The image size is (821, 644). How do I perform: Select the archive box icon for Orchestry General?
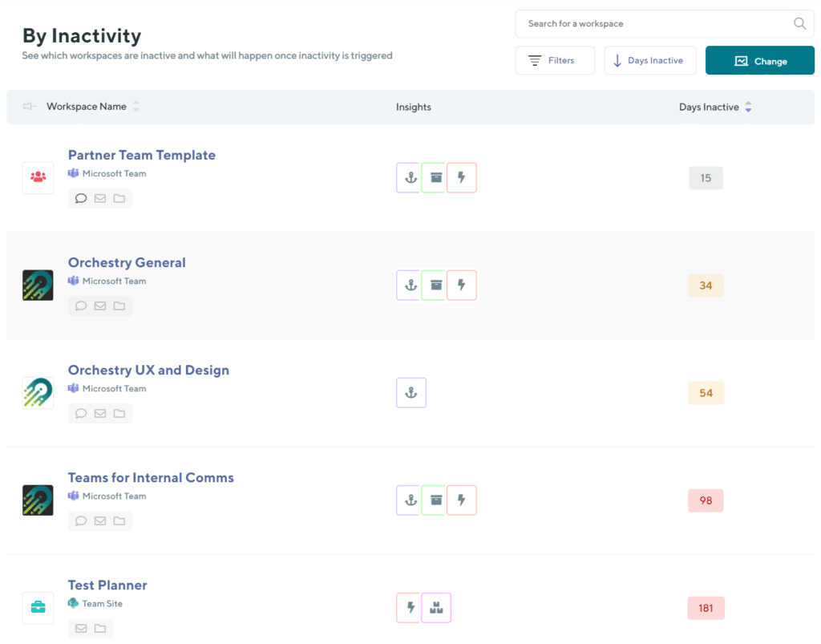pyautogui.click(x=435, y=285)
